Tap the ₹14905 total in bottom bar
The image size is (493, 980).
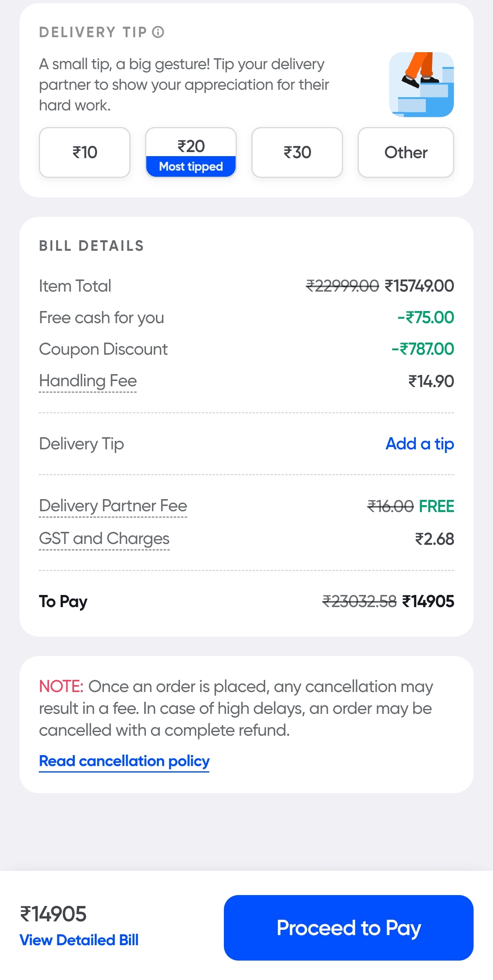click(53, 914)
